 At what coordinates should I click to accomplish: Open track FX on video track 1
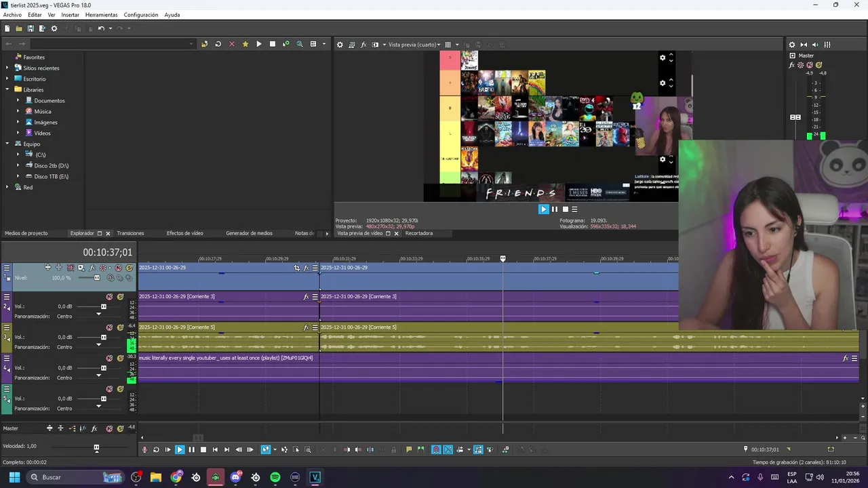92,268
